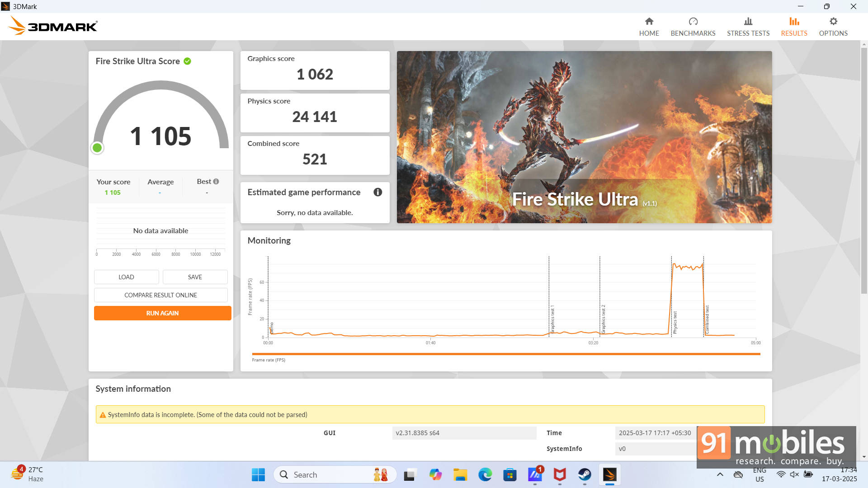Click the ENG US language indicator
This screenshot has height=488, width=868.
coord(759,474)
